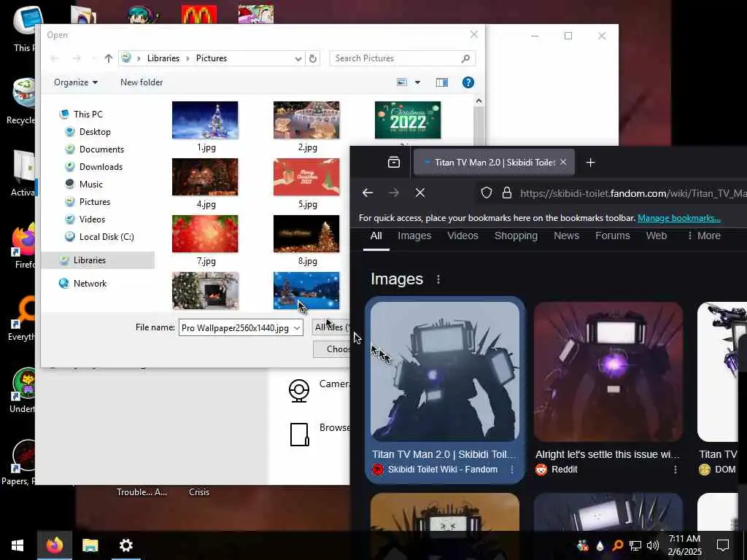Select the fireplace Christmas tree thumbnail
Viewport: 747px width, 560px height.
[x=205, y=291]
